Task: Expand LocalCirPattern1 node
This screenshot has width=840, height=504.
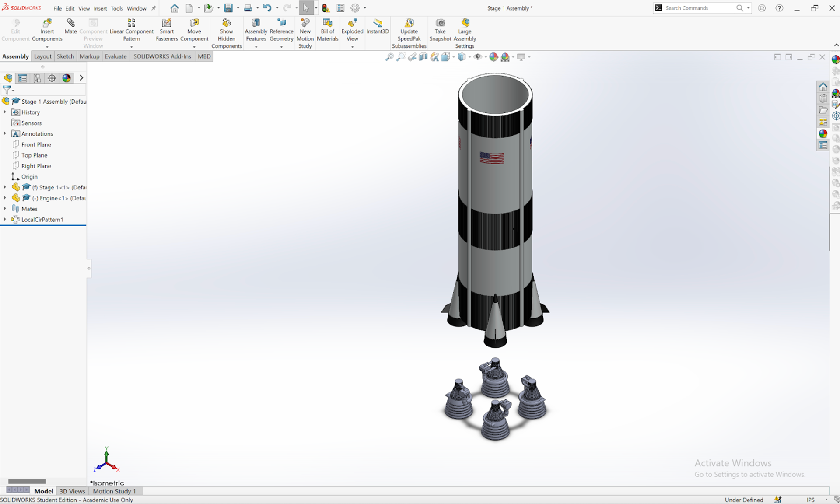Action: (5, 219)
